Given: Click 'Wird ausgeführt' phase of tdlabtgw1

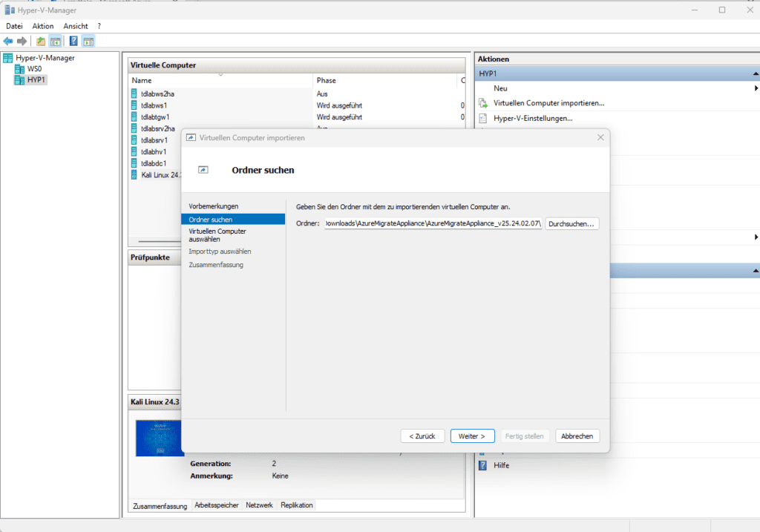Looking at the screenshot, I should 339,116.
